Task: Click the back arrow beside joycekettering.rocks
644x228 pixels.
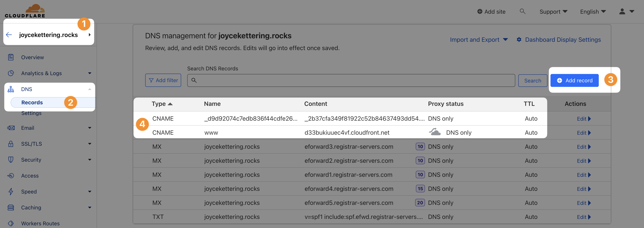Action: click(9, 35)
